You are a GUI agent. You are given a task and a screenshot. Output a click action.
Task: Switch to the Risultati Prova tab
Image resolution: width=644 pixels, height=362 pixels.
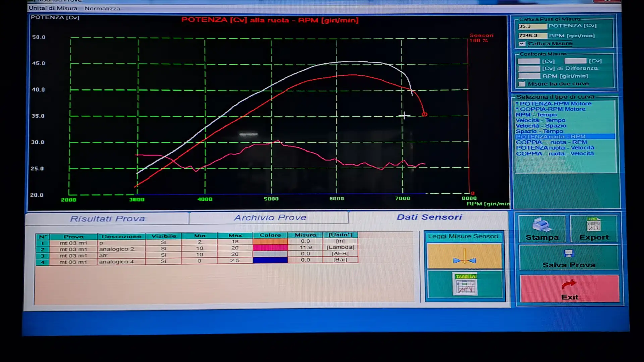pos(107,219)
